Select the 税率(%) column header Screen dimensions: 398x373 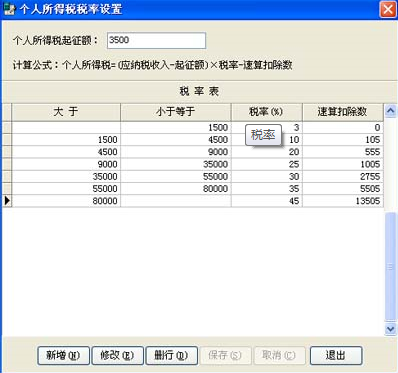(x=267, y=112)
